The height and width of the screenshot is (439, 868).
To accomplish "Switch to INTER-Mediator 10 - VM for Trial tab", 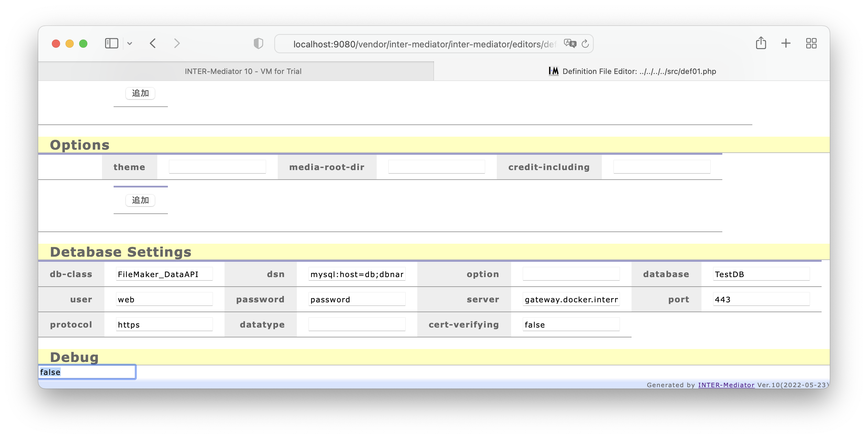I will pos(236,71).
